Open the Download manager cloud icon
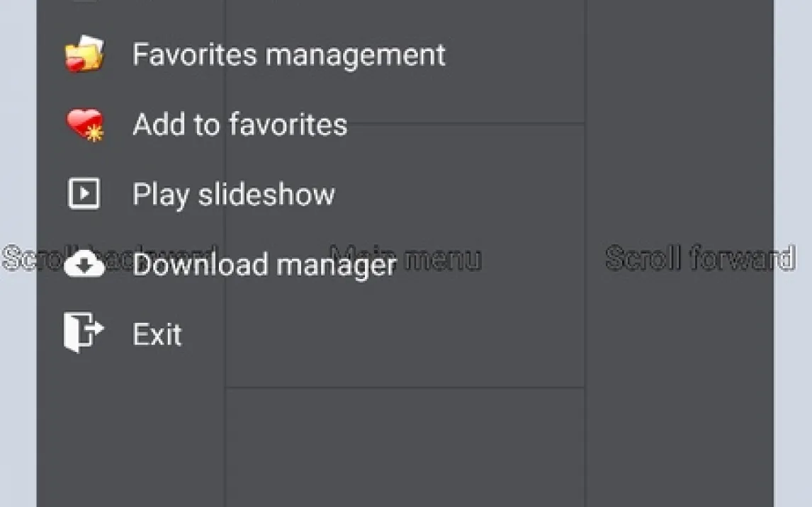 pyautogui.click(x=84, y=265)
